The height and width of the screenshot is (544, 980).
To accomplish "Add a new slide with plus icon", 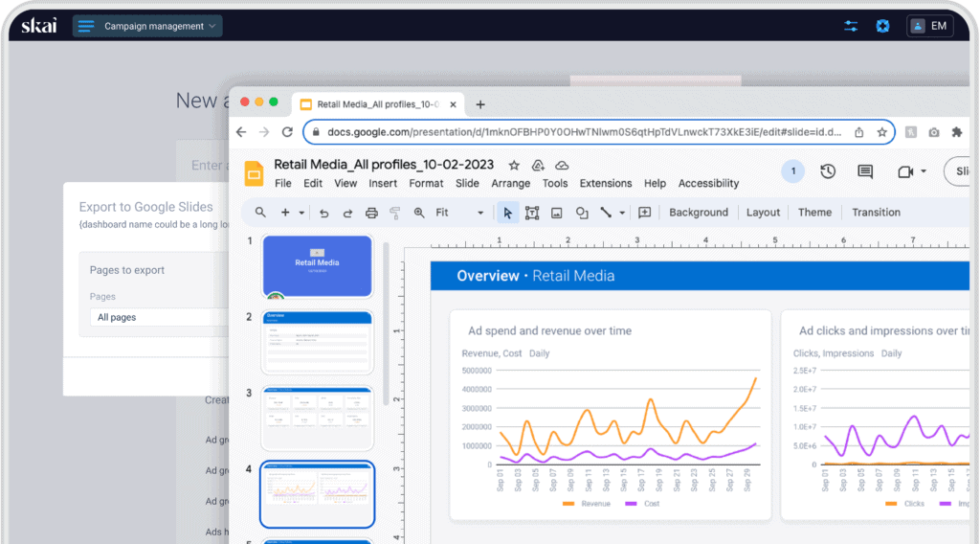I will [x=285, y=213].
